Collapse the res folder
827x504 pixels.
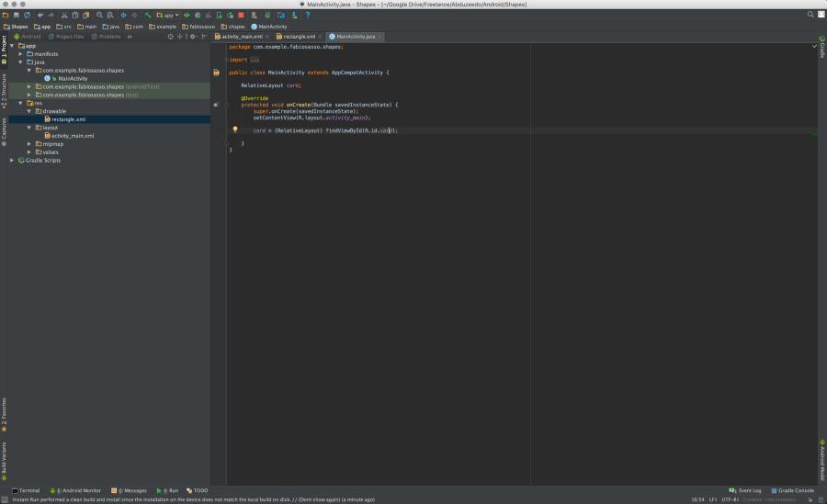(x=20, y=103)
